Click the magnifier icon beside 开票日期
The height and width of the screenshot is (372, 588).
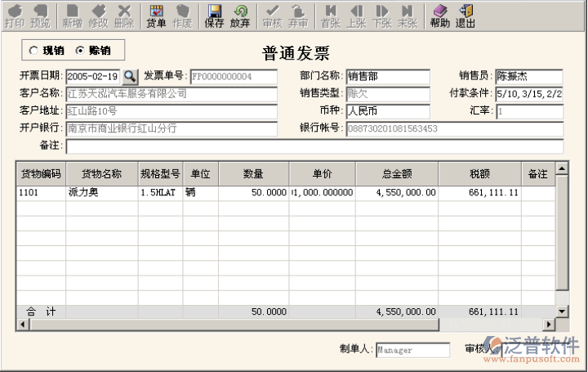pos(131,76)
